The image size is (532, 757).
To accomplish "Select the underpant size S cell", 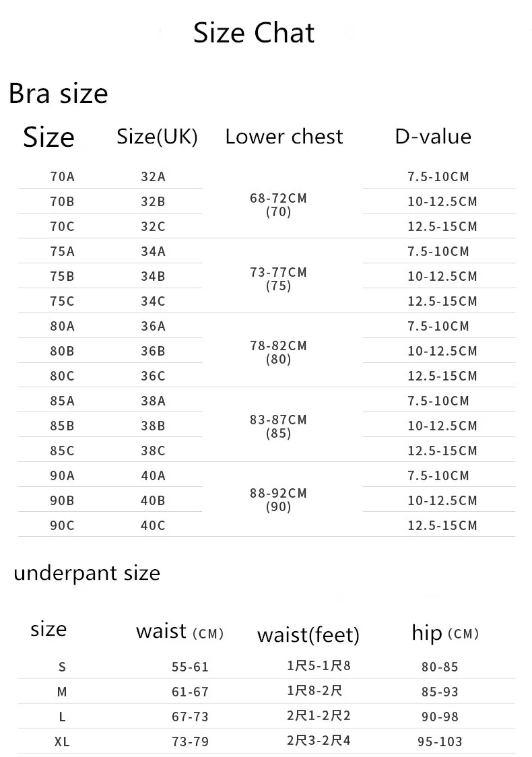I will [x=62, y=667].
